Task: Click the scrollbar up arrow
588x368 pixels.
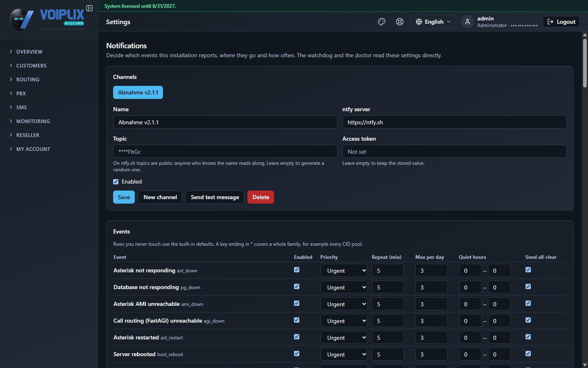Action: tap(585, 35)
